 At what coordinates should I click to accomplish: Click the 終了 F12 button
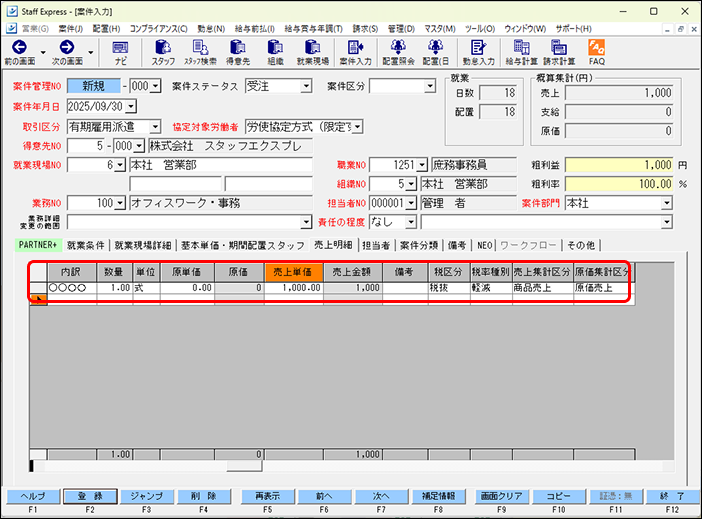pyautogui.click(x=672, y=496)
